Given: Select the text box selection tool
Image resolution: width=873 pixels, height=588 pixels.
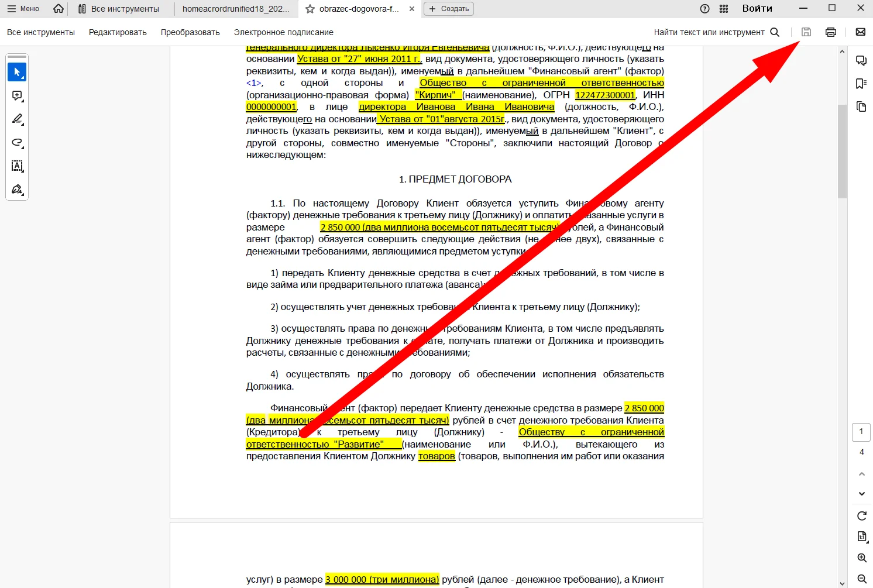Looking at the screenshot, I should click(x=17, y=166).
